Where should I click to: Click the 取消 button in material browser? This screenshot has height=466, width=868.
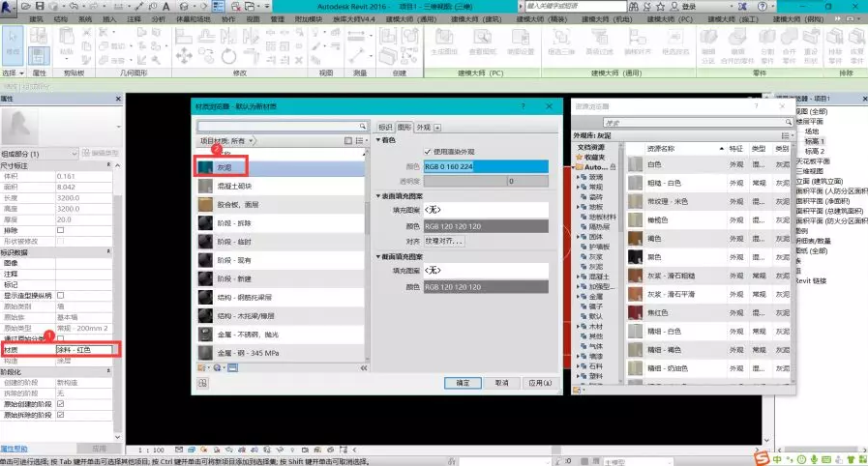coord(501,383)
